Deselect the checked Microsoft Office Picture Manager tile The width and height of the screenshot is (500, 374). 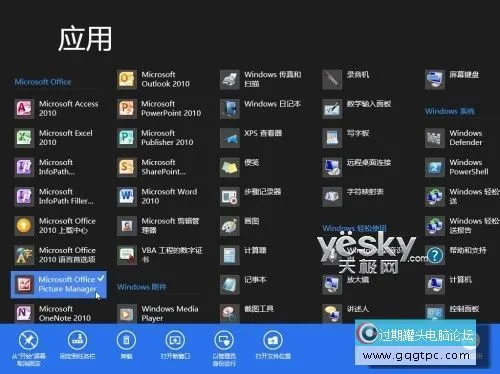(59, 284)
